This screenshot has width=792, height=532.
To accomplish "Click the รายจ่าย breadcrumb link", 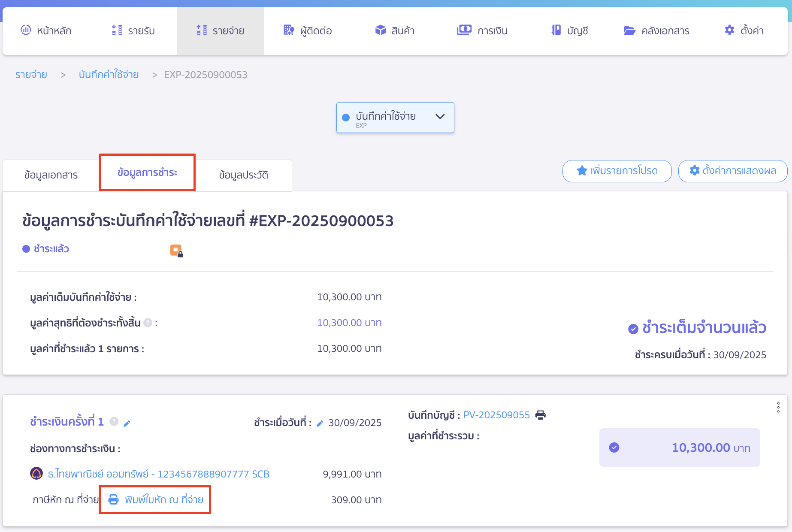I will tap(30, 74).
